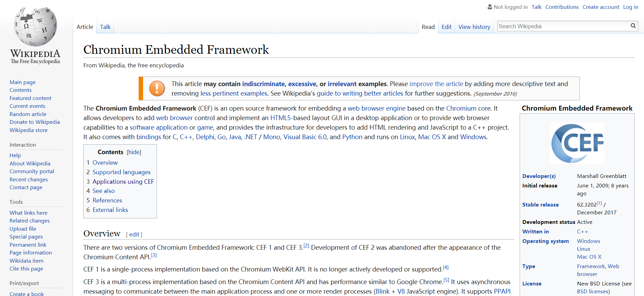Click reference [5] after Google Chrome
Image resolution: width=644 pixels, height=296 pixels.
point(446,280)
